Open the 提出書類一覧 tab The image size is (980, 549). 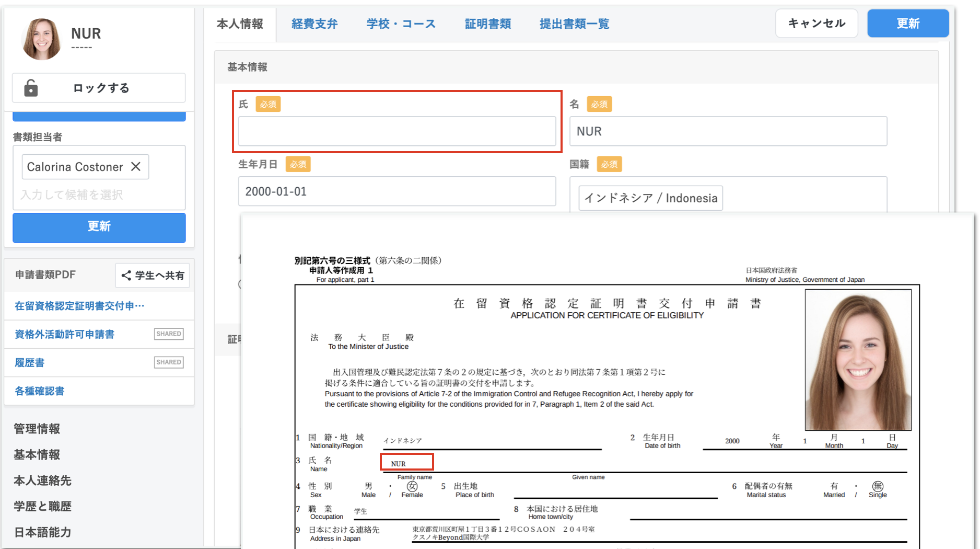pyautogui.click(x=574, y=24)
